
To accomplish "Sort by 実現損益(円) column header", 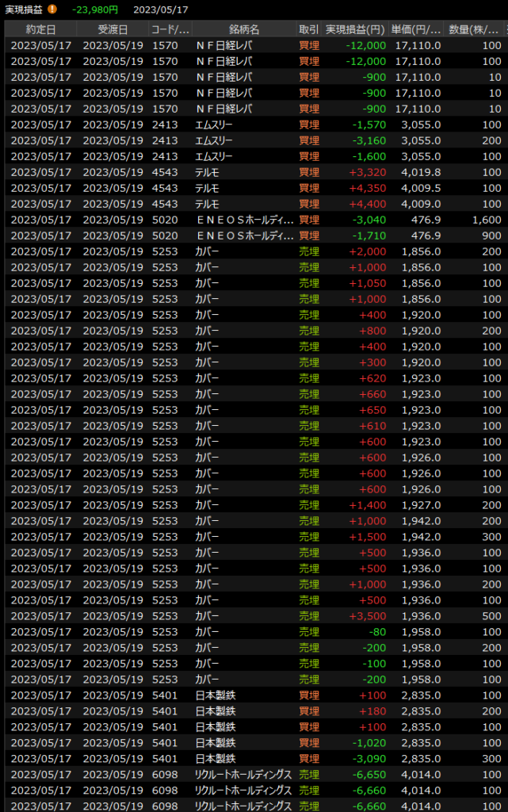I will [355, 29].
